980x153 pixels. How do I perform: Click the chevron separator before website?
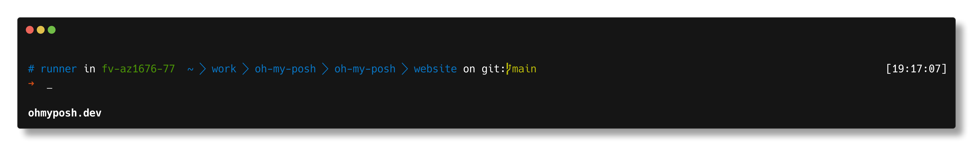pyautogui.click(x=405, y=69)
